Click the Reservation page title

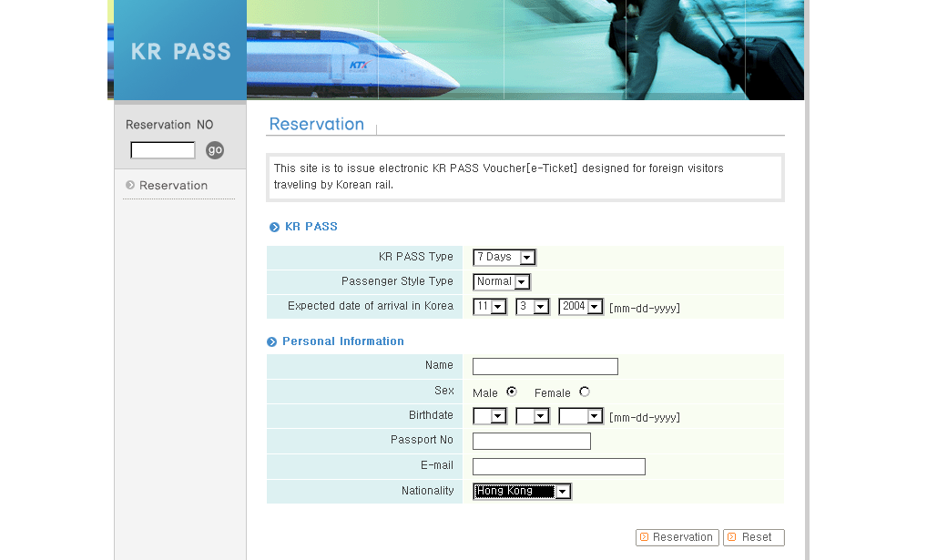317,124
